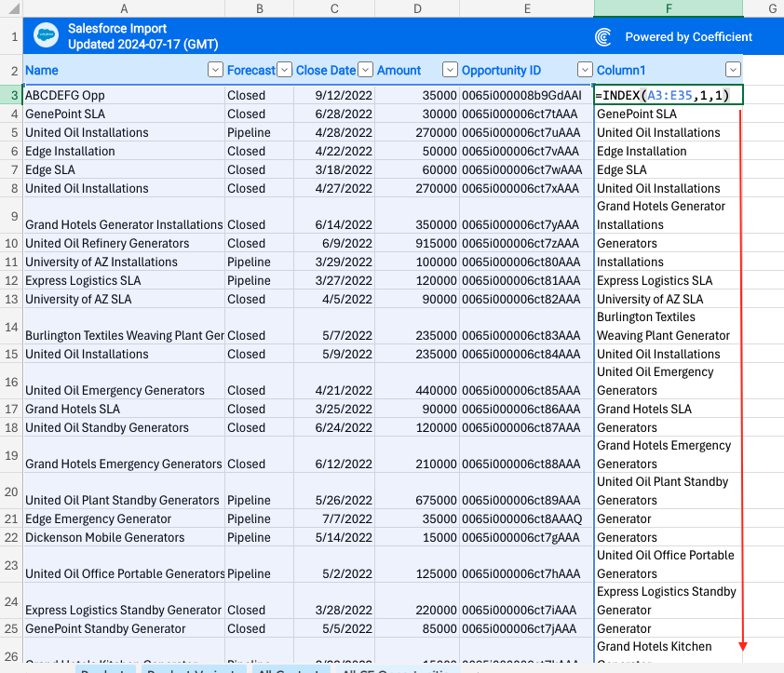Viewport: 784px width, 673px height.
Task: Select row 3 header
Action: coord(11,95)
